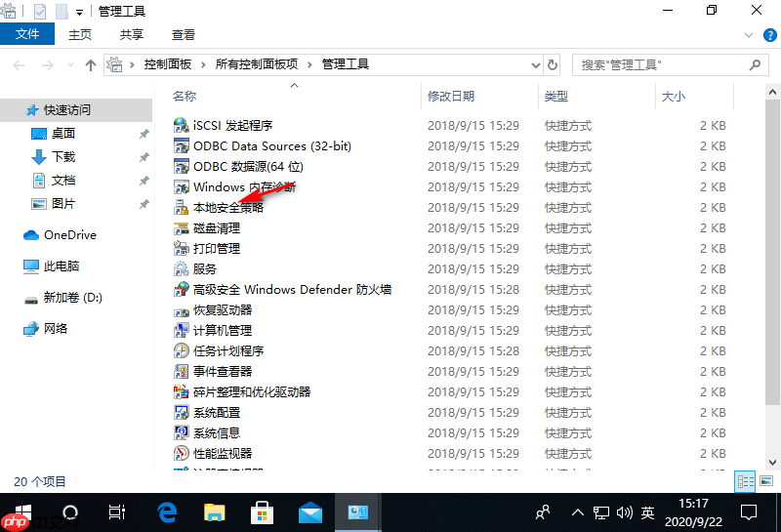Select the 计算机管理 icon

pyautogui.click(x=181, y=330)
